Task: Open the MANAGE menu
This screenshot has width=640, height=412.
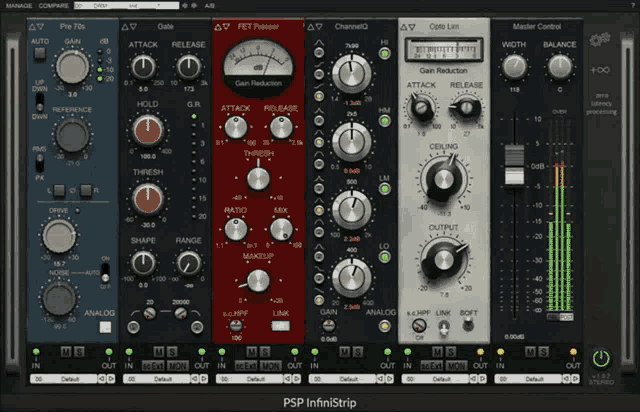Action: click(19, 5)
